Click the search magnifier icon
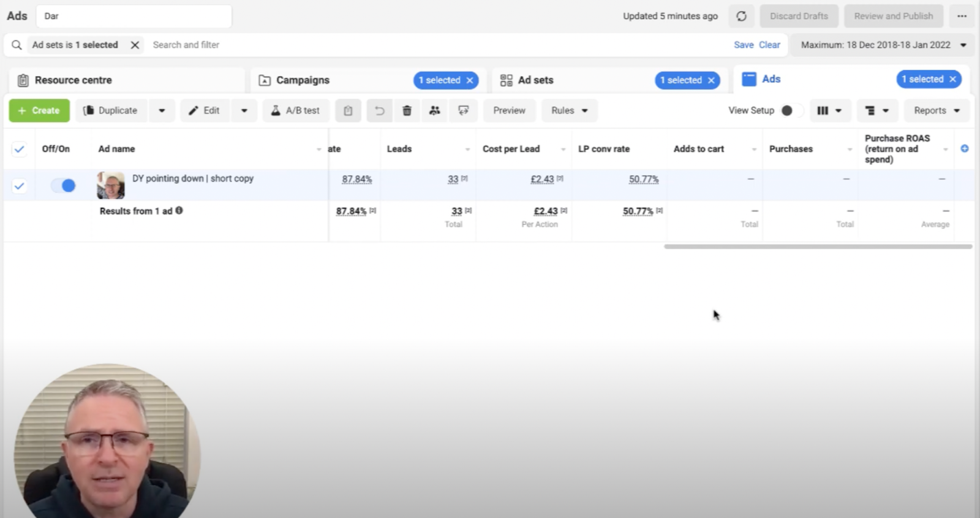Viewport: 980px width, 518px height. (17, 45)
